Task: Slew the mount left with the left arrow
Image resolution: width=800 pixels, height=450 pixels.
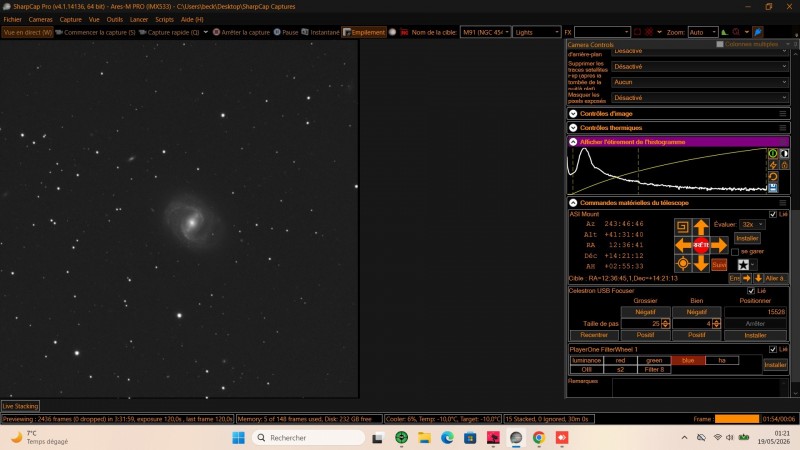Action: pos(683,245)
